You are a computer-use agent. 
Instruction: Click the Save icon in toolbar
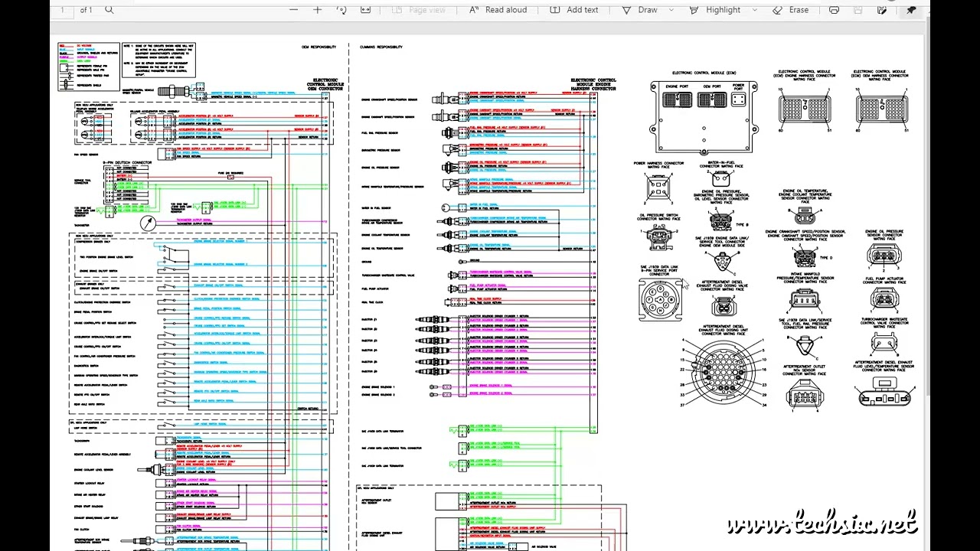[857, 9]
